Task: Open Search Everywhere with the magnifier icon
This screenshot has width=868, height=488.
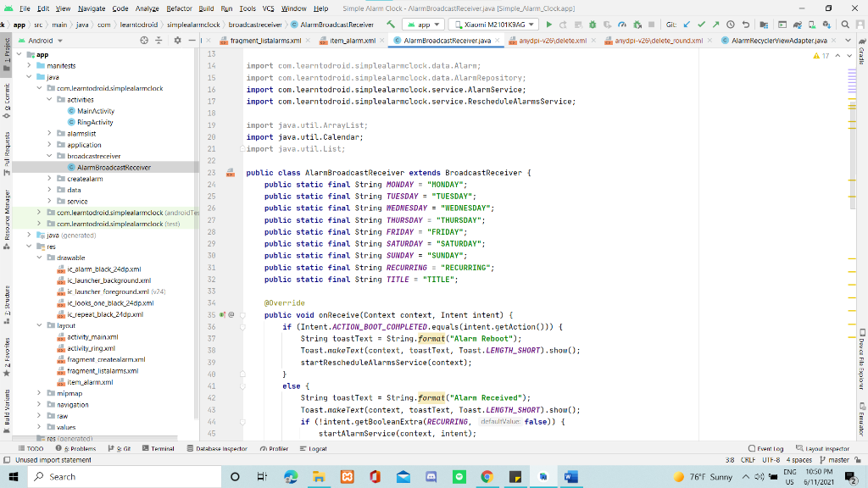Action: 844,24
